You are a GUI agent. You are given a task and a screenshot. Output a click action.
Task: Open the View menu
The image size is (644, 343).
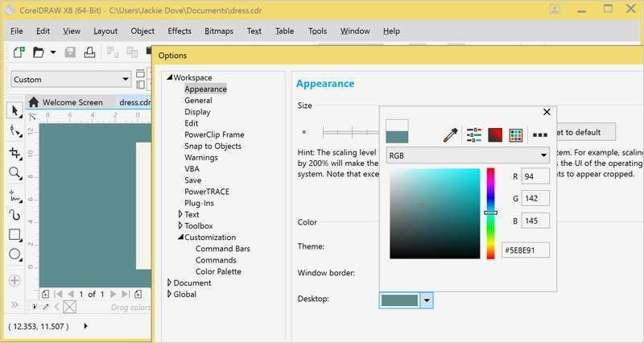pyautogui.click(x=72, y=31)
